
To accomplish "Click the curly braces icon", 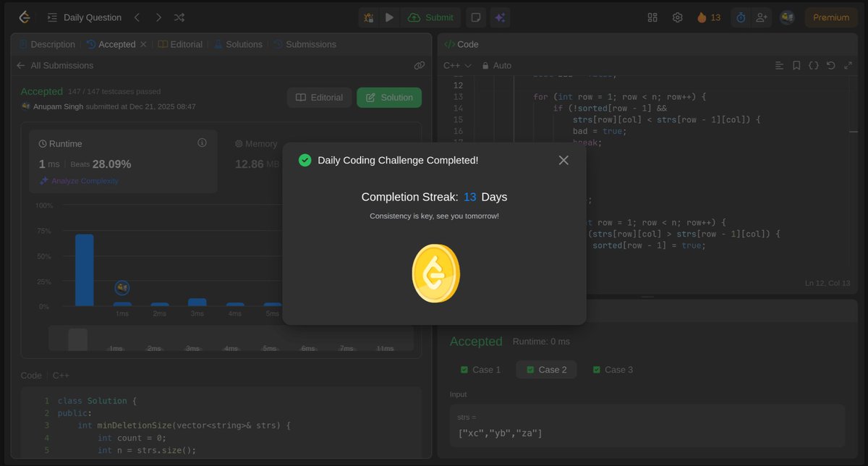I will coord(814,65).
